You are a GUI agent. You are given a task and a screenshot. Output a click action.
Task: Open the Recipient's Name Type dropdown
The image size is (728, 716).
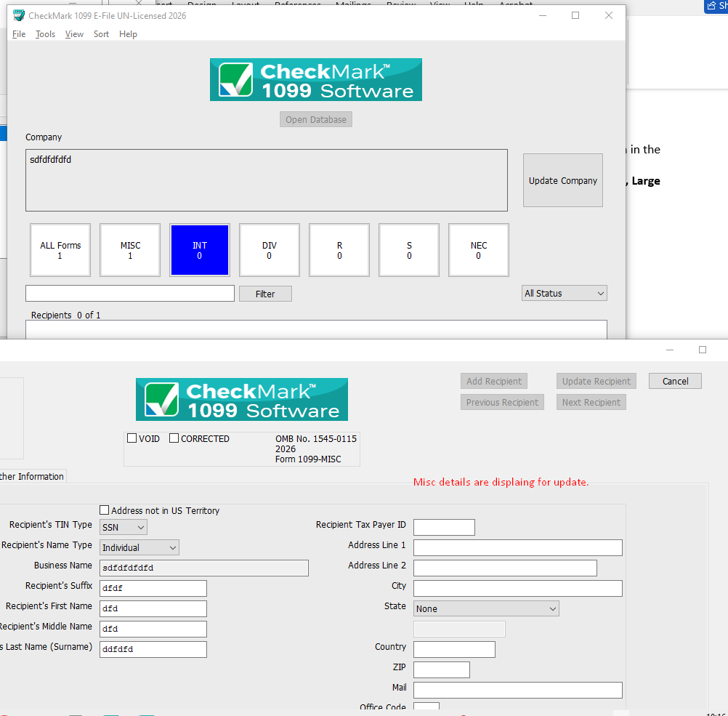(139, 547)
